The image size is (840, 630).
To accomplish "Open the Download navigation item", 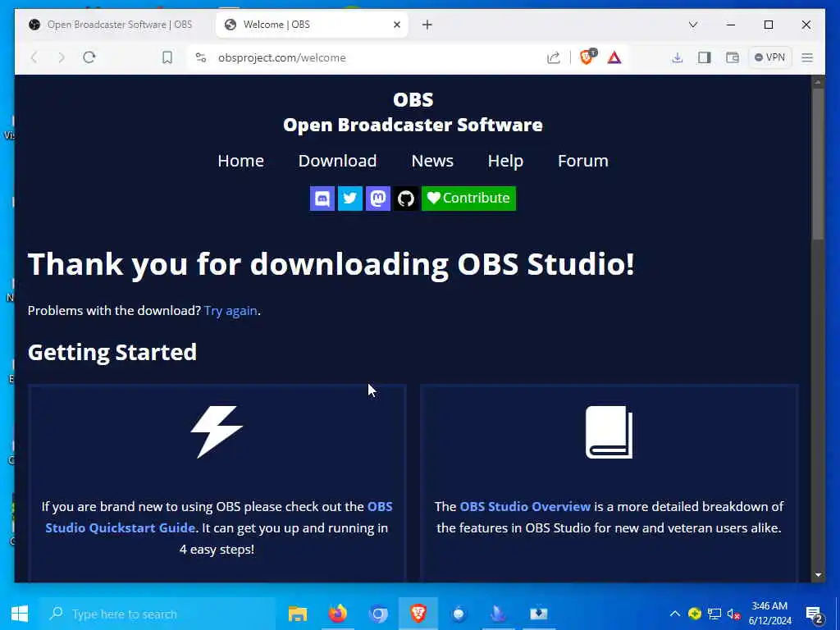I will [x=337, y=161].
